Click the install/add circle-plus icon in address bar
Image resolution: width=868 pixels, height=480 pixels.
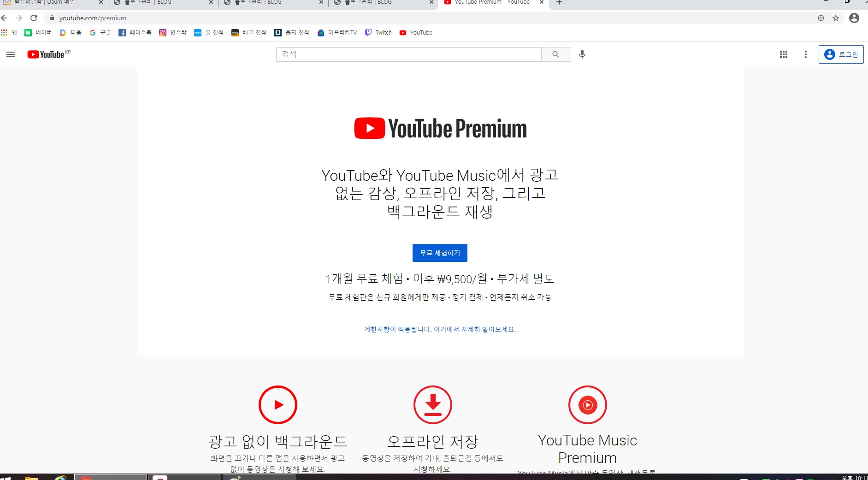point(821,18)
